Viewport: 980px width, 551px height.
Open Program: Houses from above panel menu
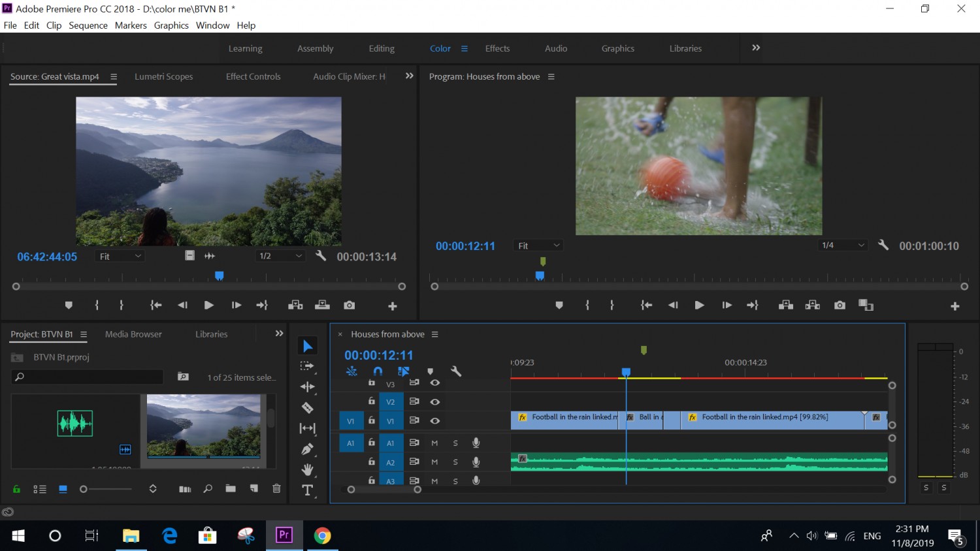[x=551, y=77]
